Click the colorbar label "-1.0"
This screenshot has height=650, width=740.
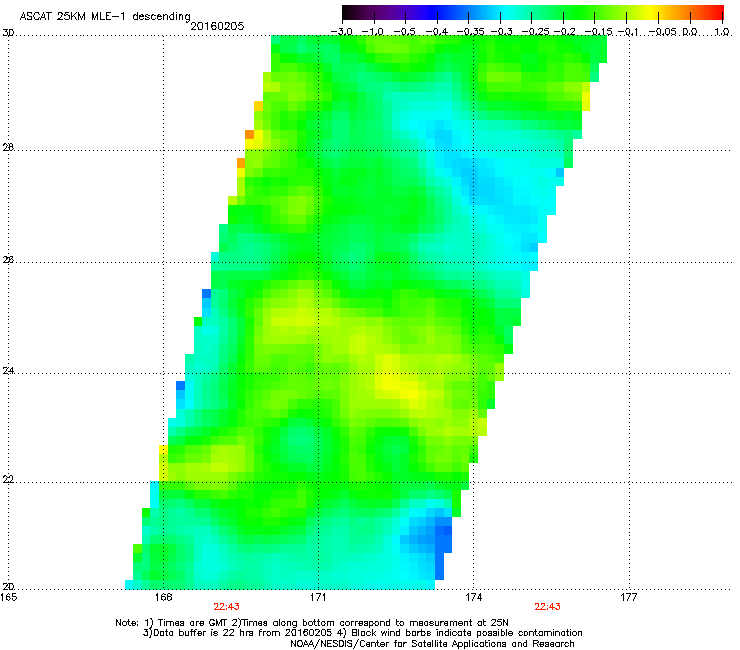point(373,32)
